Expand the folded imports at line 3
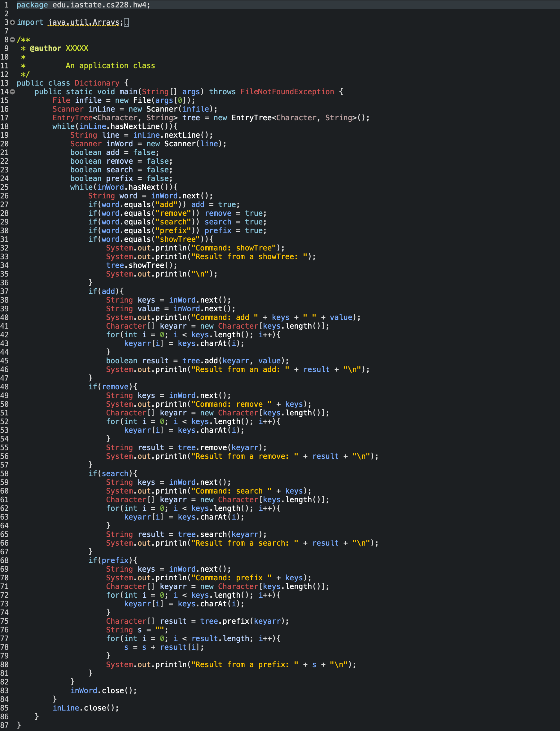Viewport: 560px width, 731px height. (x=12, y=22)
